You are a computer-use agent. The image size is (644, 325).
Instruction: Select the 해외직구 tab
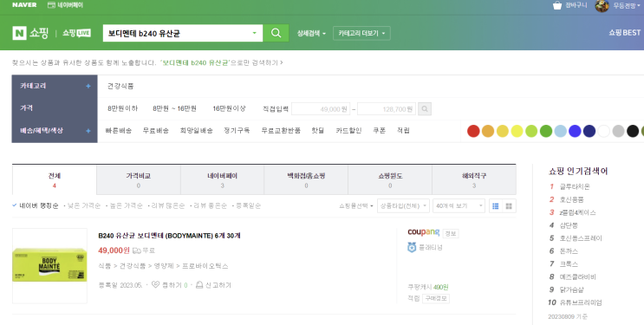474,180
